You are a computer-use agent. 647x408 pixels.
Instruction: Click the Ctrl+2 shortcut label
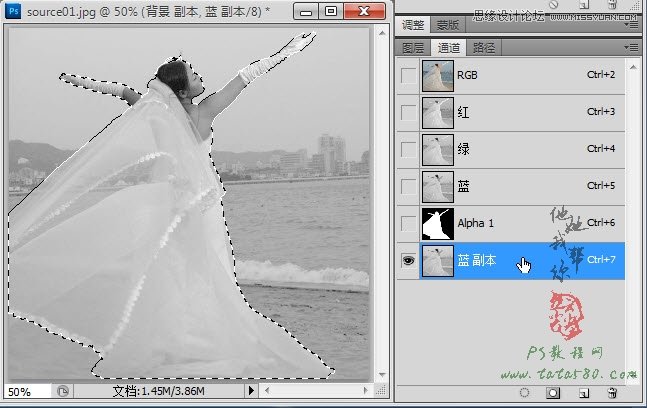pyautogui.click(x=601, y=75)
